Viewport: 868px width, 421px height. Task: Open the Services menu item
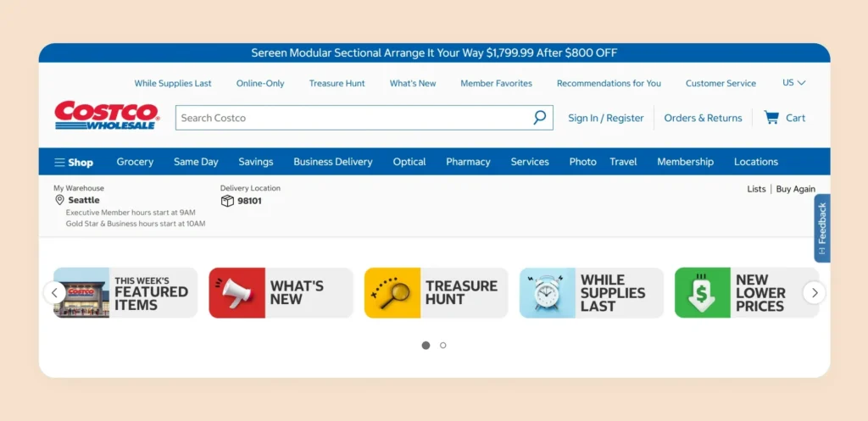pos(530,162)
